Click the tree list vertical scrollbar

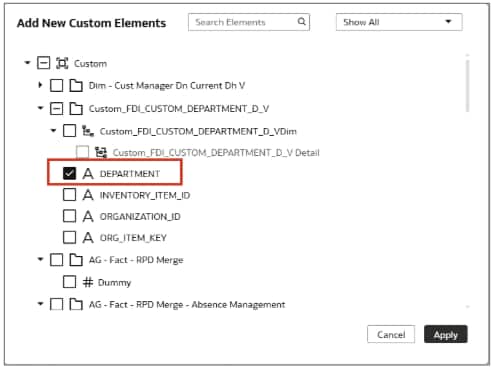[x=468, y=86]
